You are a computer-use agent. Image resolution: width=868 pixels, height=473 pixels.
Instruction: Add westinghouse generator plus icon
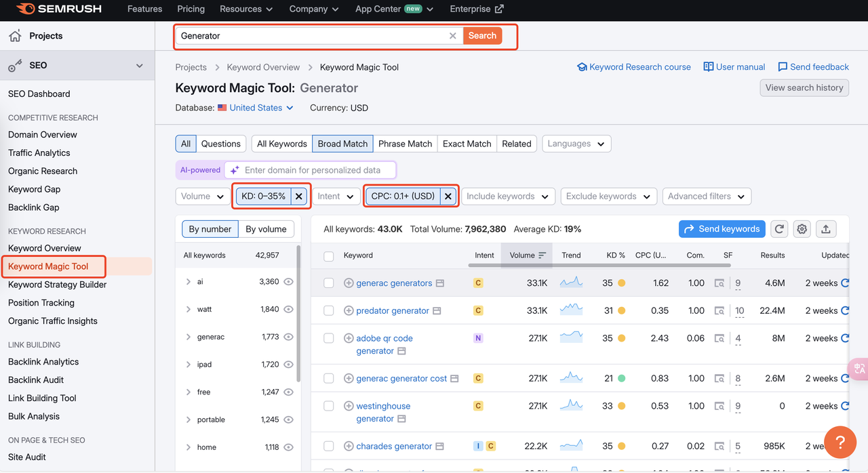349,406
